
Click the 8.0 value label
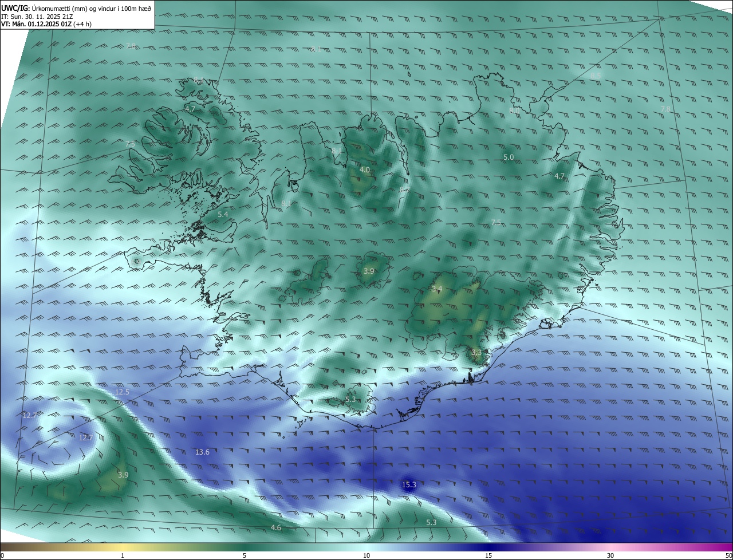point(514,111)
